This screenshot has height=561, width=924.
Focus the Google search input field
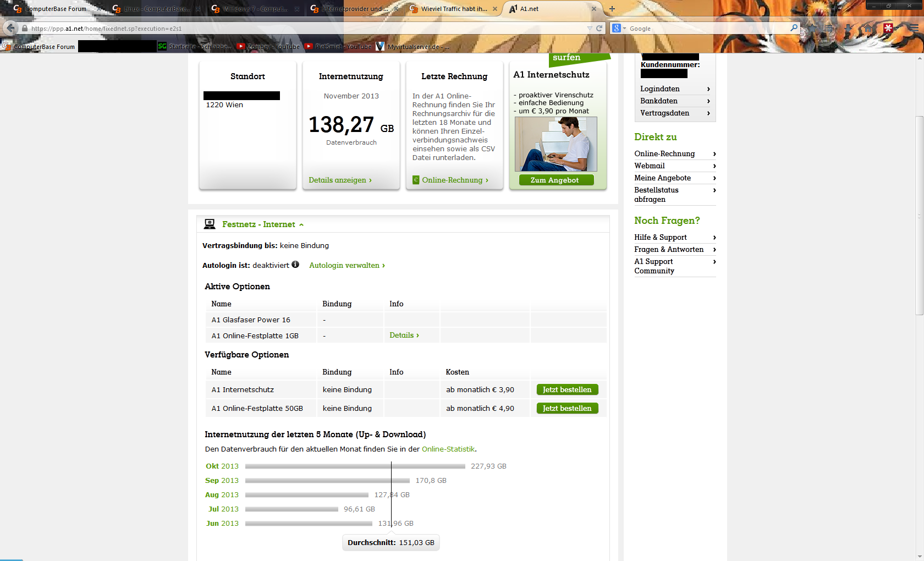tap(708, 28)
